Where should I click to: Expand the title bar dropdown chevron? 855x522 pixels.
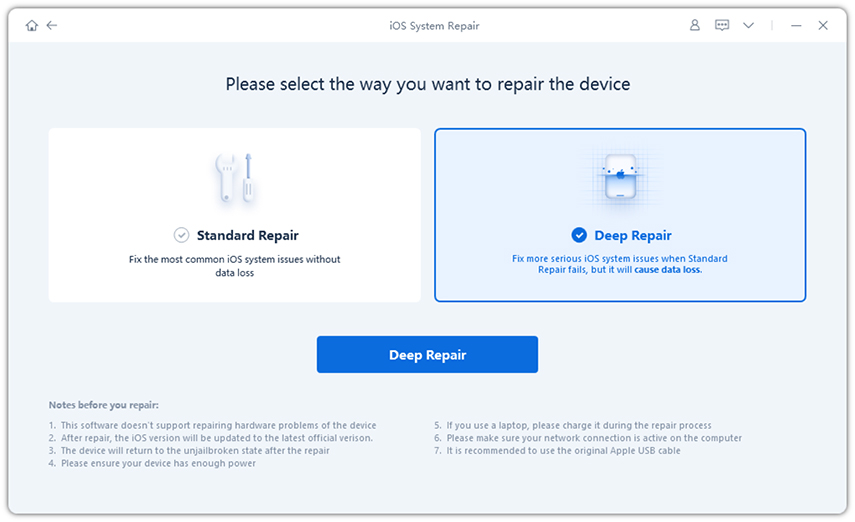click(748, 25)
